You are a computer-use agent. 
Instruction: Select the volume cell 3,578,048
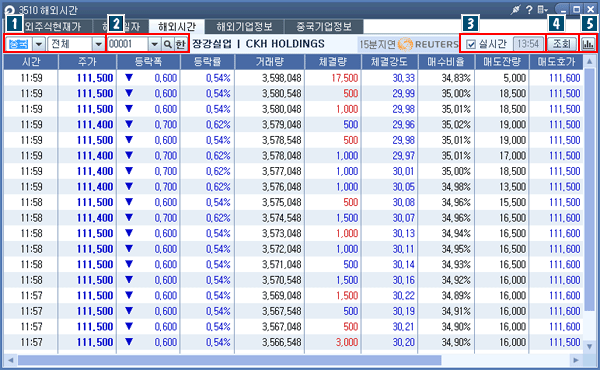(270, 156)
